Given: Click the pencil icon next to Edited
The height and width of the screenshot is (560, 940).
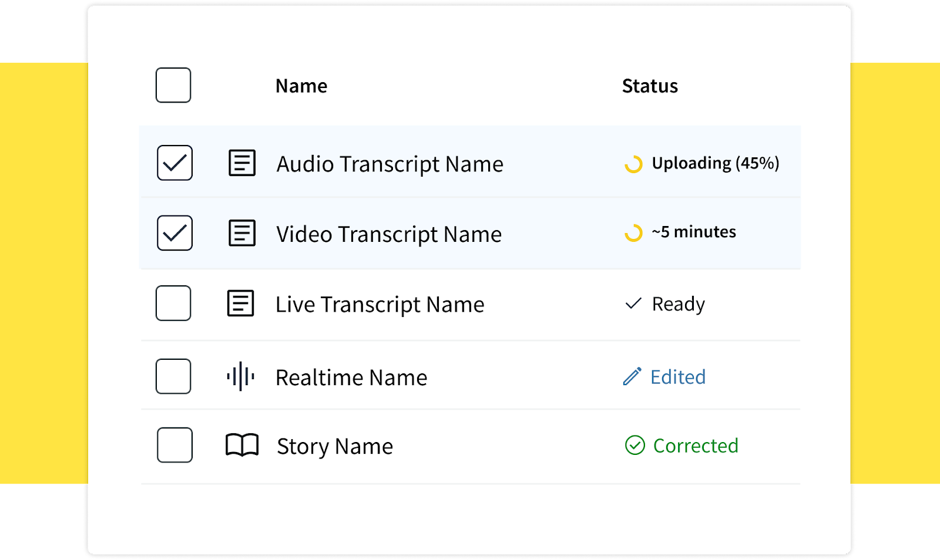Looking at the screenshot, I should point(632,376).
